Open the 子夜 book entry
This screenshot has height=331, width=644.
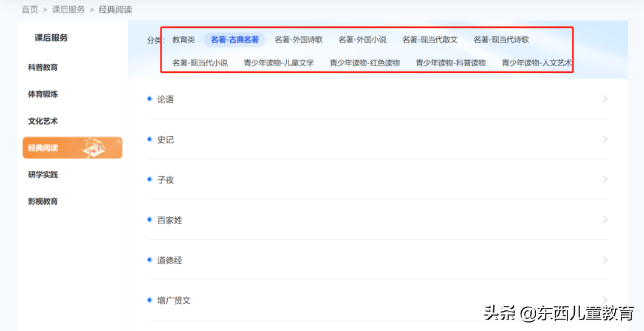tap(378, 179)
